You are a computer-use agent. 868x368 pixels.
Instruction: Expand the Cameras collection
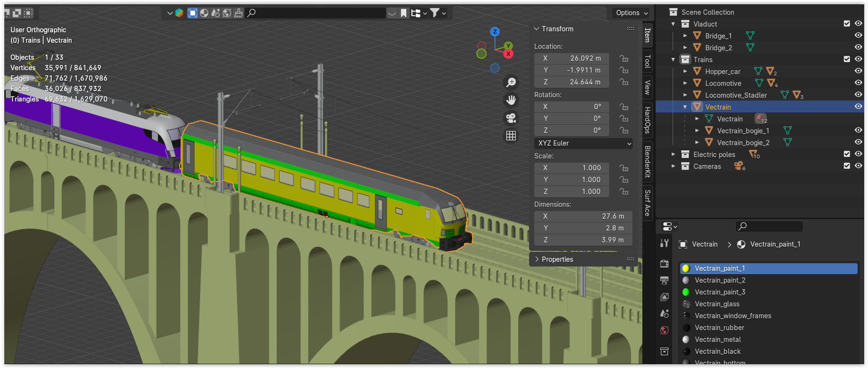[x=673, y=166]
